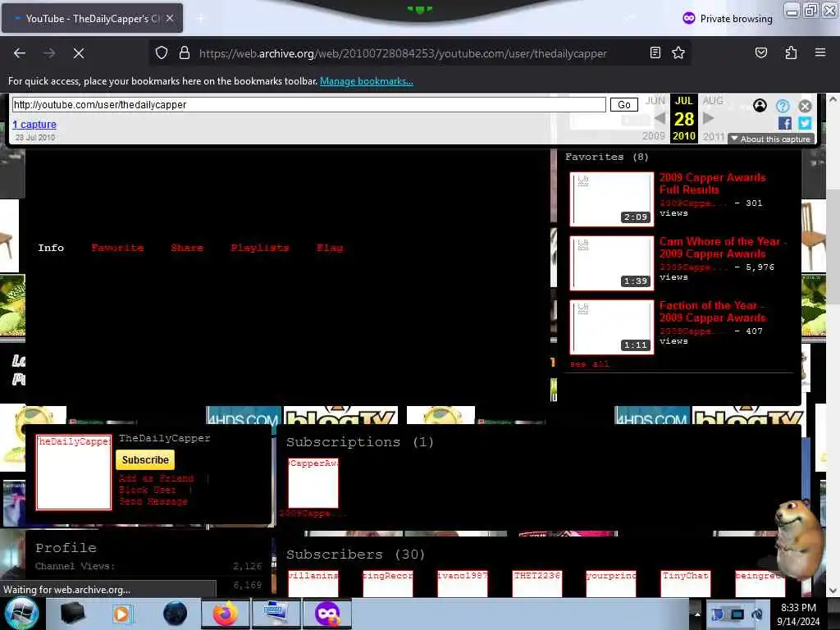Go to next capture arrow near AUG

coord(708,118)
